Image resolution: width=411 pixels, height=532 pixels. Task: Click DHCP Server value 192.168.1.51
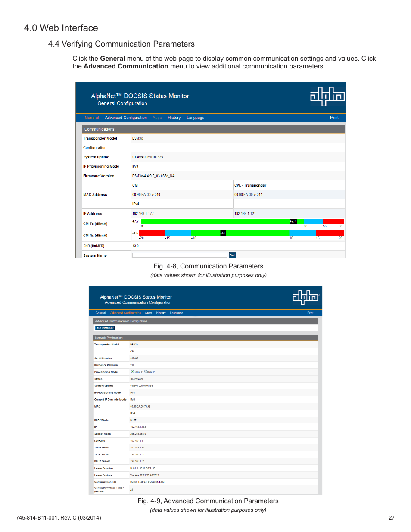click(137, 461)
